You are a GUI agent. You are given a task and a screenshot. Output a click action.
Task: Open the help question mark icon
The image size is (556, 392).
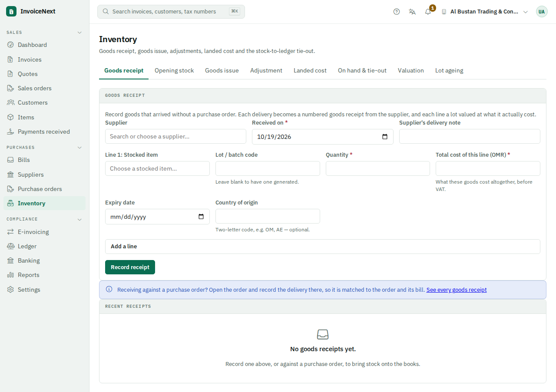397,12
